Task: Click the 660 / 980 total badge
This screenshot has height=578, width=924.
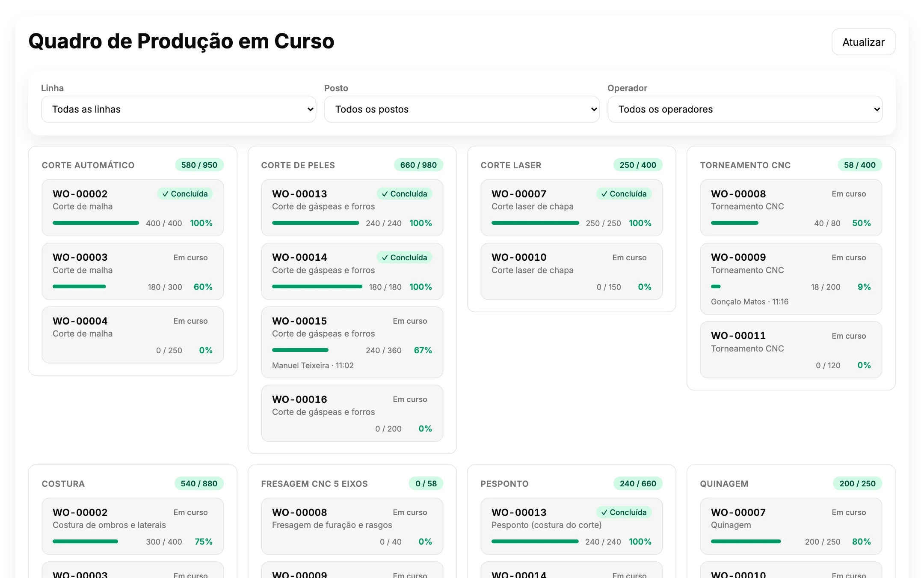Action: (x=418, y=165)
